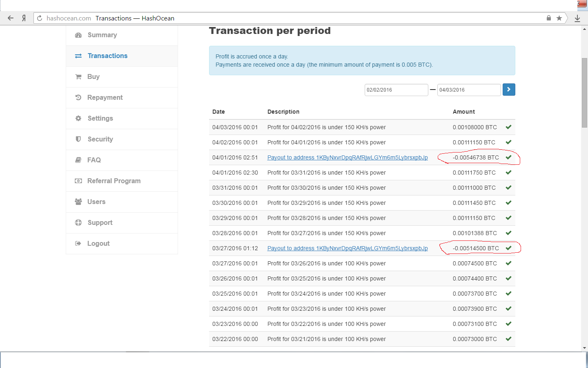This screenshot has width=588, height=368.
Task: Click the shopping cart icon beside Buy
Action: coord(78,77)
